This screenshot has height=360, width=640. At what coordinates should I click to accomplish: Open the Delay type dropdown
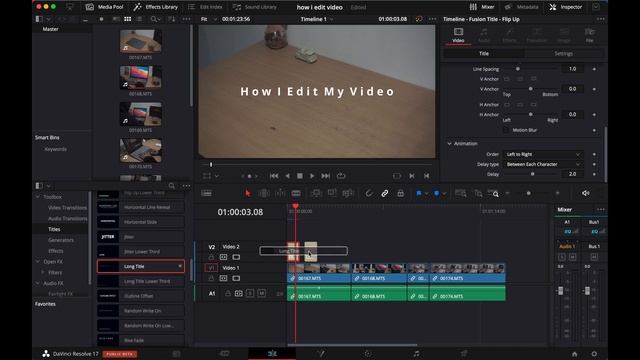542,164
